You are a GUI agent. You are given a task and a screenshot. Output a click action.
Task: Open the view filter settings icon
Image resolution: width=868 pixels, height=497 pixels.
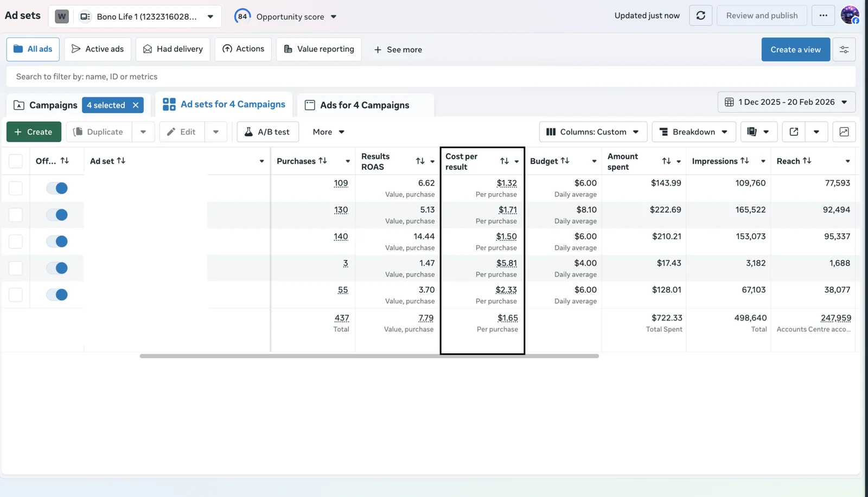click(x=844, y=49)
